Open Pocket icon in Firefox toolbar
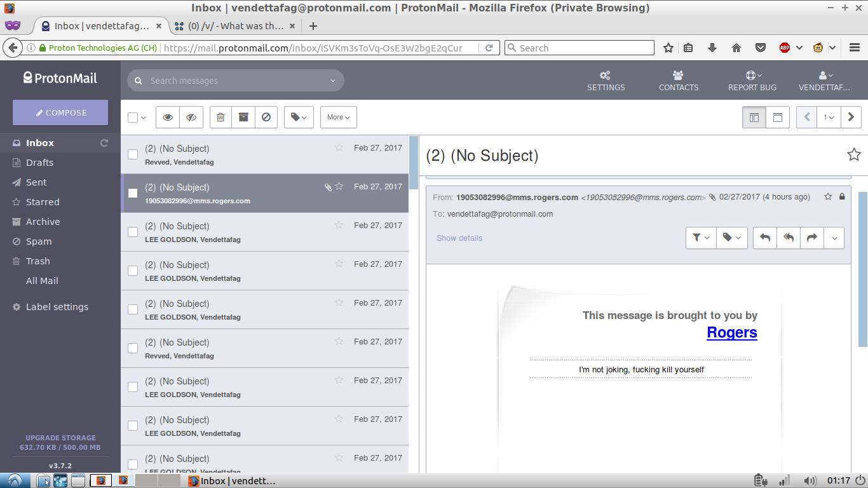This screenshot has width=868, height=488. click(761, 48)
